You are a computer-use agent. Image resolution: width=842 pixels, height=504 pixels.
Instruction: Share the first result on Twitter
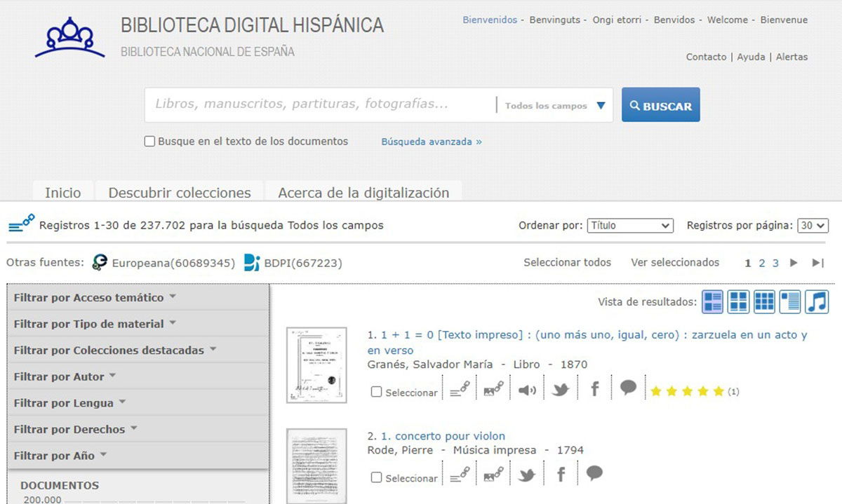pyautogui.click(x=560, y=391)
